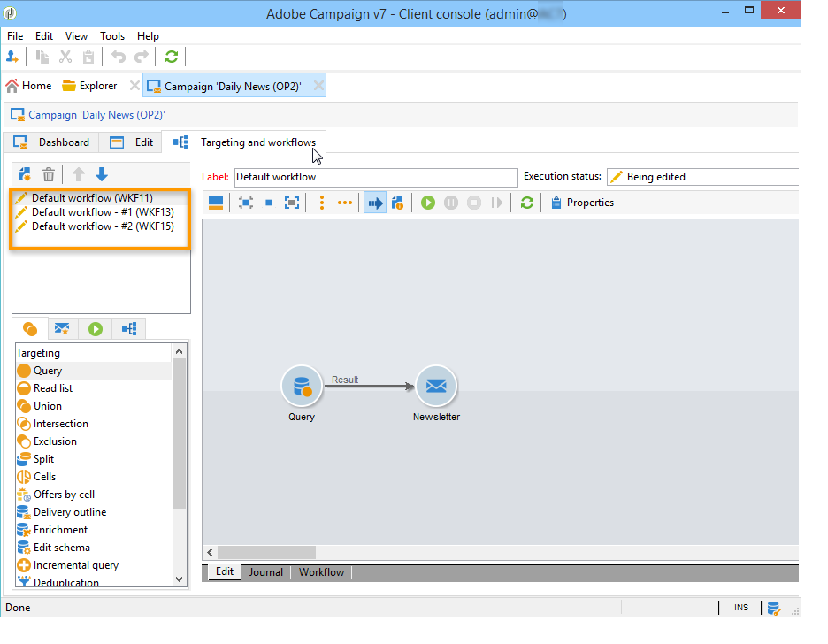Screen dimensions: 828x644
Task: Open the File menu
Action: [x=15, y=36]
